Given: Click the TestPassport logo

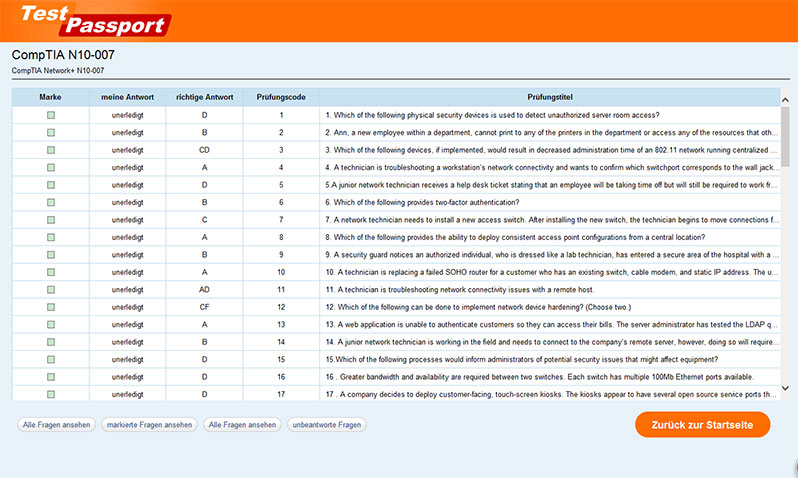Looking at the screenshot, I should coord(95,21).
